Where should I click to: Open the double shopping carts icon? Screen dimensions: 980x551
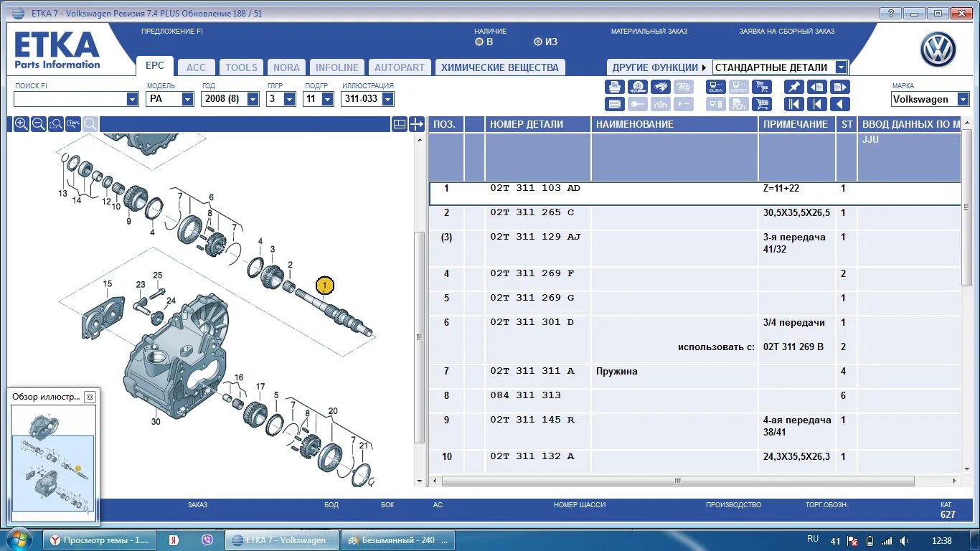pos(762,87)
